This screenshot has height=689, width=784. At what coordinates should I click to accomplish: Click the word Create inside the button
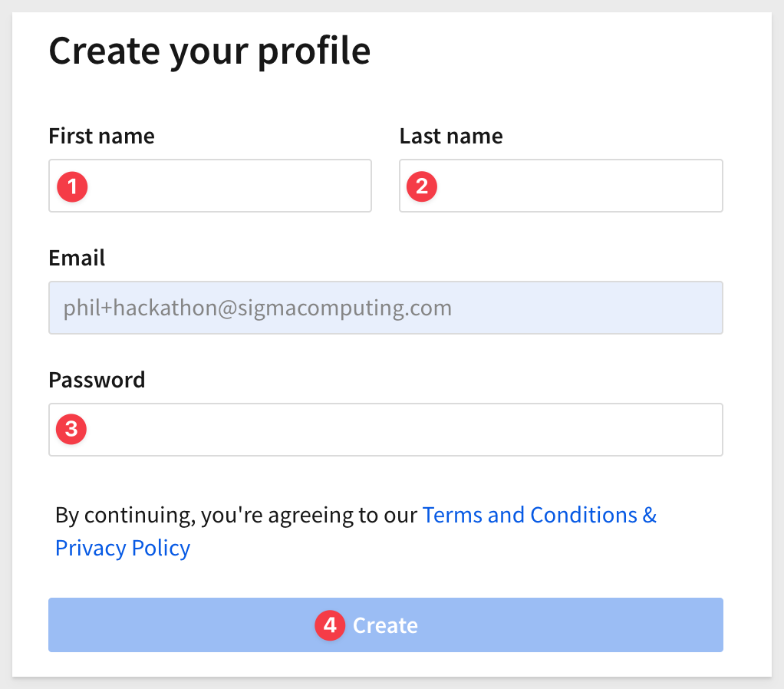[385, 625]
